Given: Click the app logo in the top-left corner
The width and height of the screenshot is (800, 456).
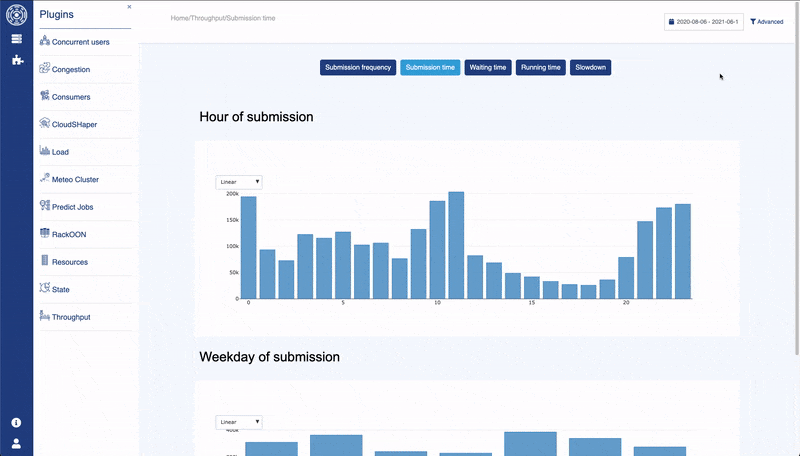Looking at the screenshot, I should 16,16.
